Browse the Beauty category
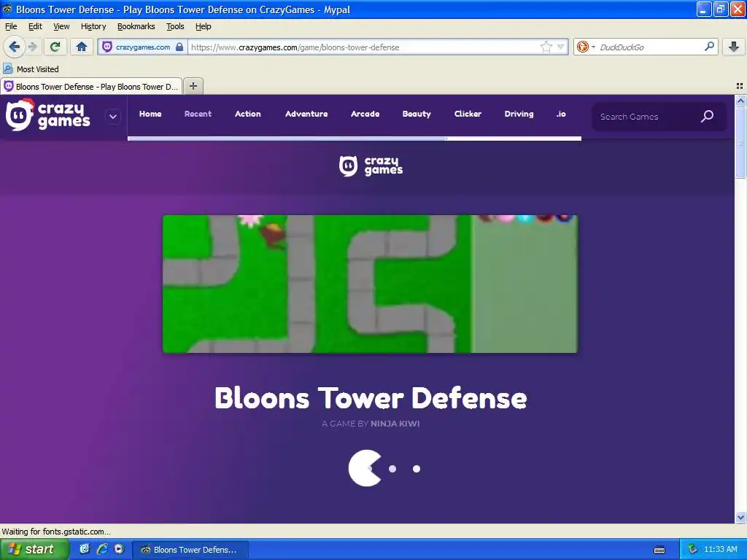This screenshot has height=560, width=747. click(x=417, y=114)
